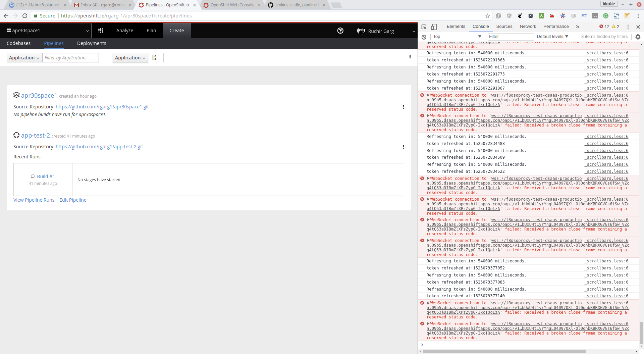
Task: Open the Default levels dropdown
Action: (x=552, y=37)
